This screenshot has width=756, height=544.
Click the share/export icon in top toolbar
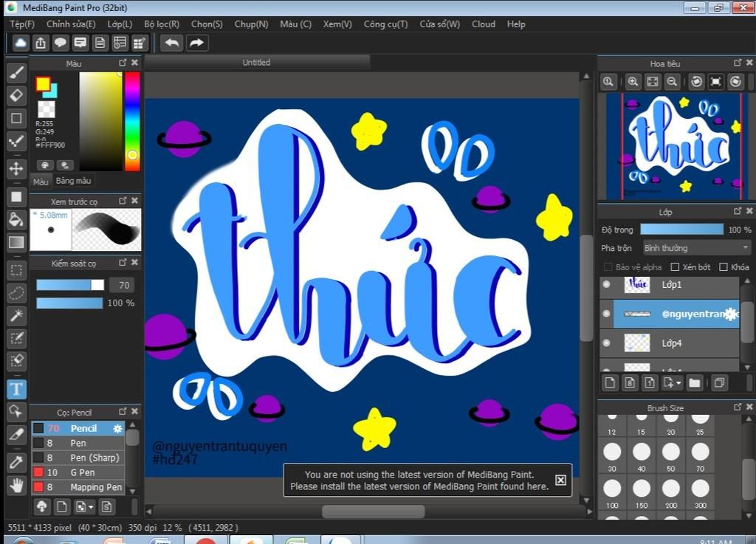tap(41, 43)
